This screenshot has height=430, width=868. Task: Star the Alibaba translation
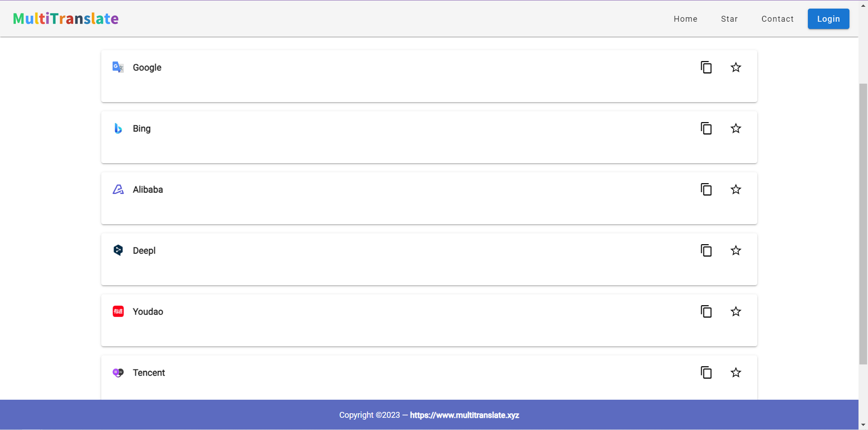tap(736, 189)
